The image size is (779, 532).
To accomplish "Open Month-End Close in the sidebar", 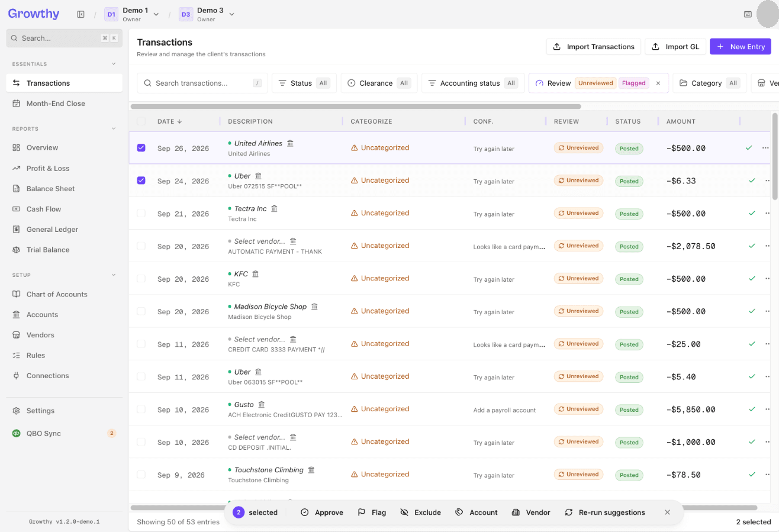I will (64, 104).
